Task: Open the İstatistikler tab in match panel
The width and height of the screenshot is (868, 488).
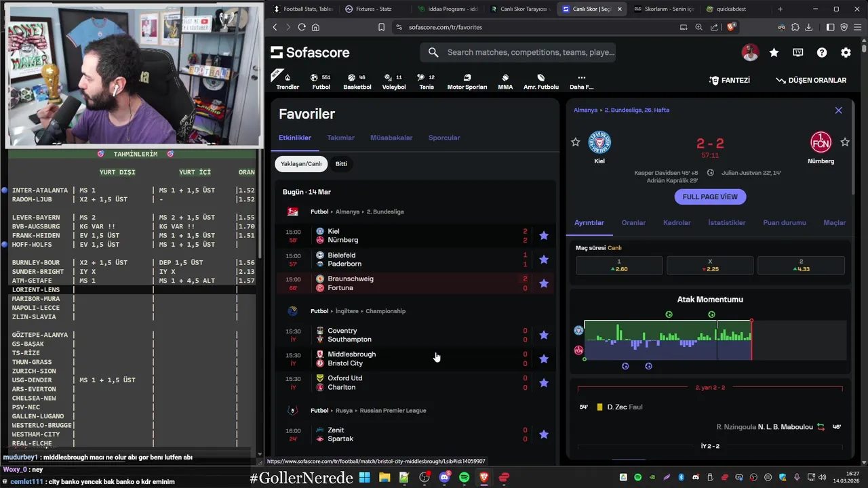Action: tap(727, 222)
